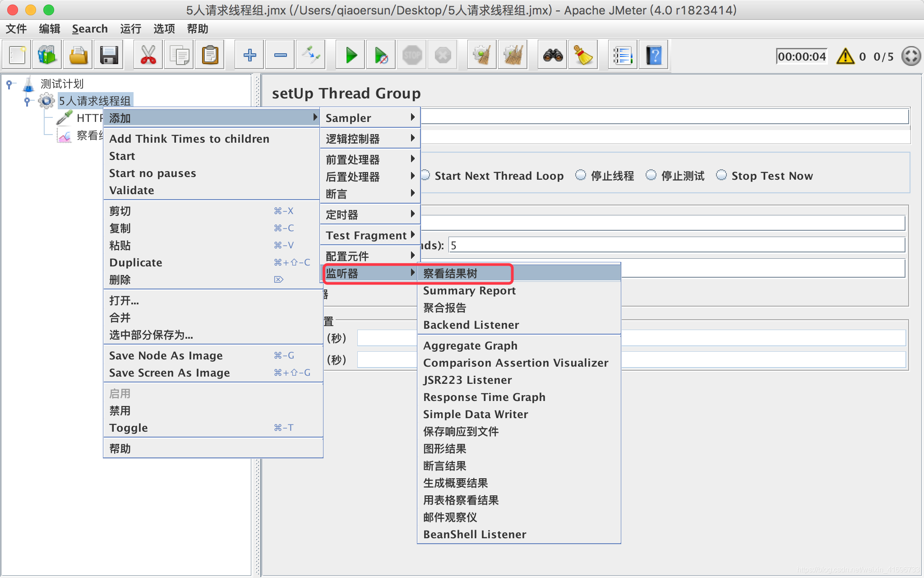Viewport: 924px width, 578px height.
Task: Expand the 定时器 submenu
Action: (x=370, y=214)
